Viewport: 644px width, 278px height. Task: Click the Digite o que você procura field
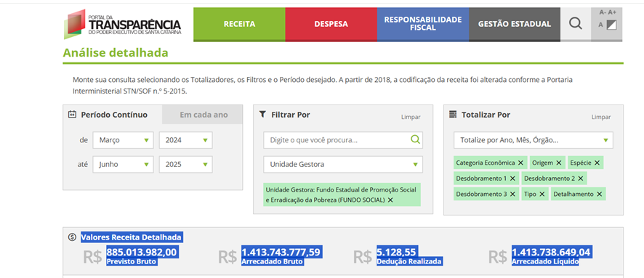337,140
